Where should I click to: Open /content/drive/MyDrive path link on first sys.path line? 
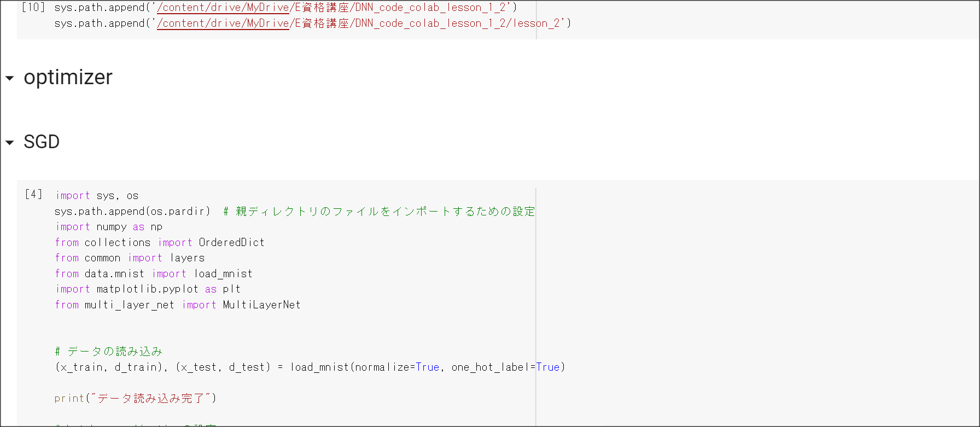[x=223, y=8]
